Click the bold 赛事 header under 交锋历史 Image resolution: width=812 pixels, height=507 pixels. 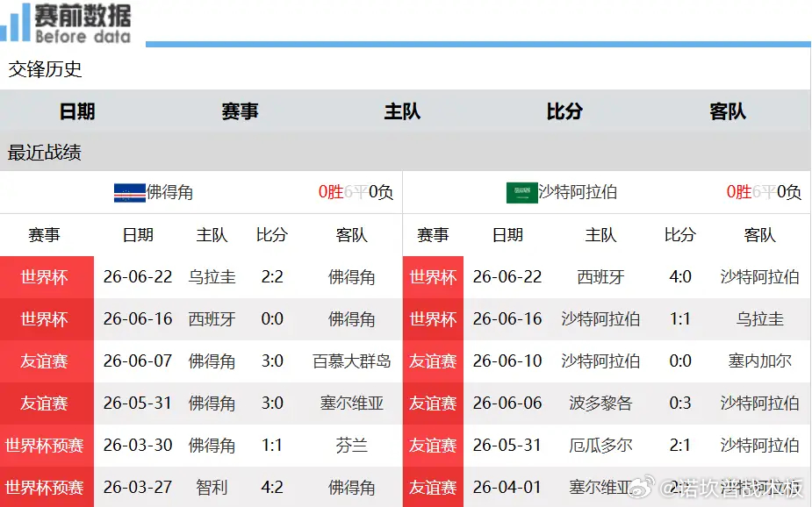click(x=240, y=111)
